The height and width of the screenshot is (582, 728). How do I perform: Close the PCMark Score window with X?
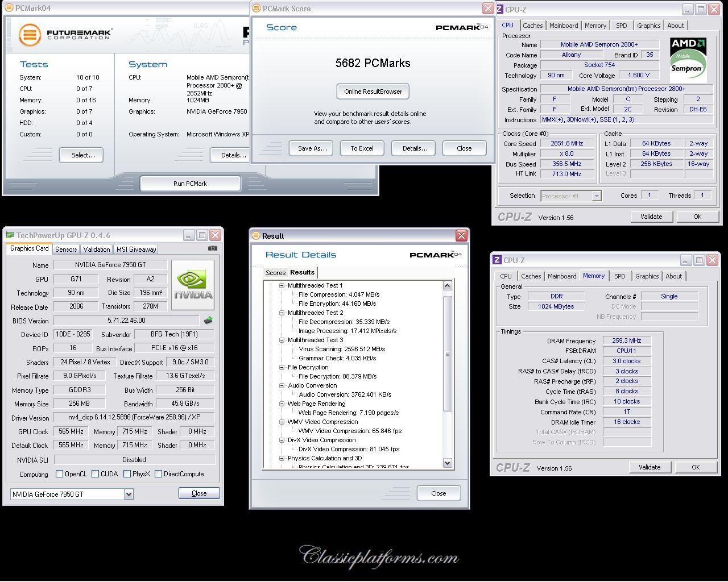pos(488,8)
